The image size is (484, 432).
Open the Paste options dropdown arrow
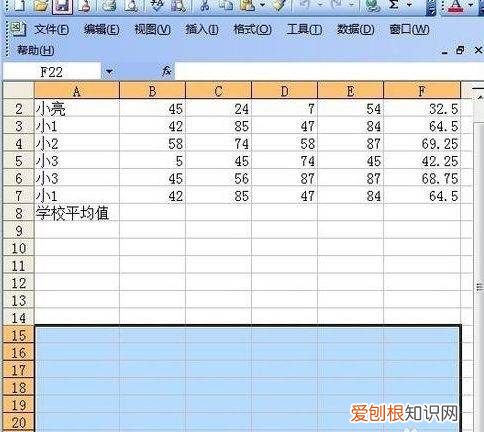(262, 5)
